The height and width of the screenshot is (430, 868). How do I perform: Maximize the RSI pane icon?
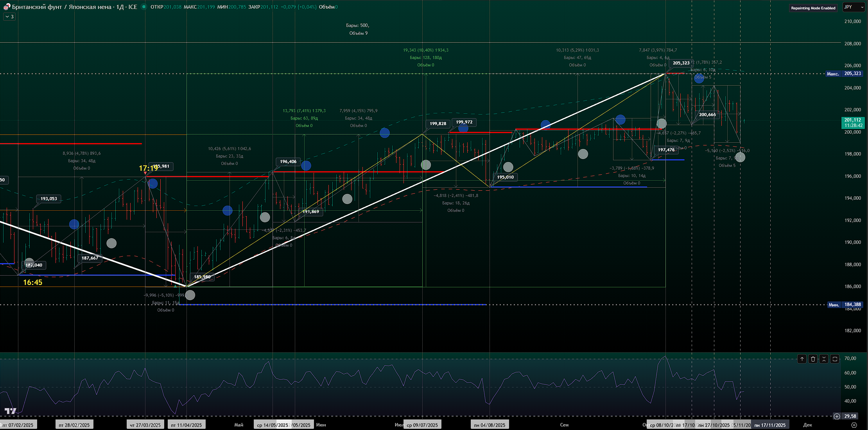coord(835,359)
